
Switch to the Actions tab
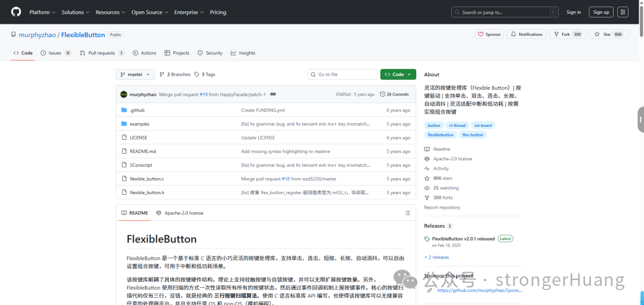click(x=144, y=53)
